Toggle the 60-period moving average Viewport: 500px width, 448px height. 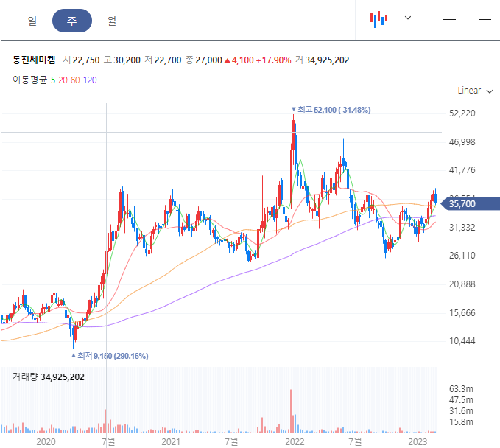[x=75, y=80]
